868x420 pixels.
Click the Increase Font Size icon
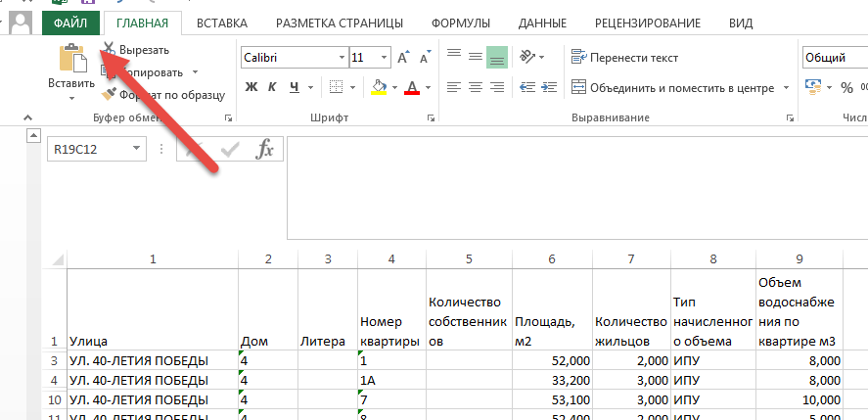[403, 58]
